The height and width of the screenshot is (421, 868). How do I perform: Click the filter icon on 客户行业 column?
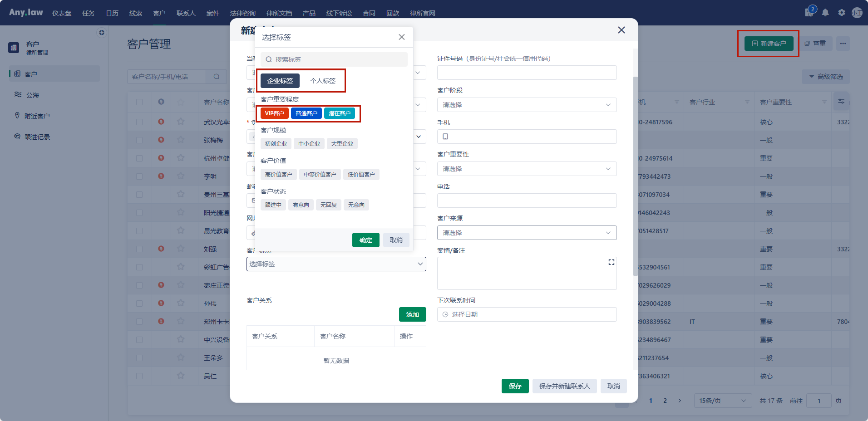tap(747, 102)
